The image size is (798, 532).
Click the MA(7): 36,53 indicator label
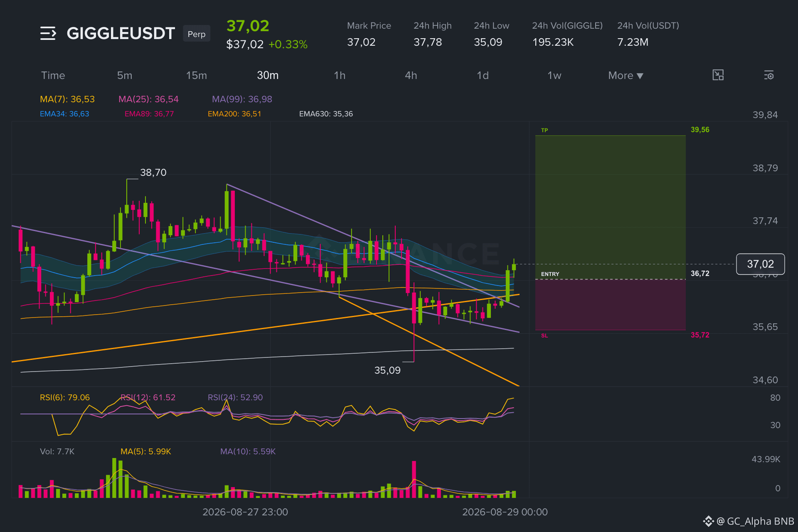67,99
